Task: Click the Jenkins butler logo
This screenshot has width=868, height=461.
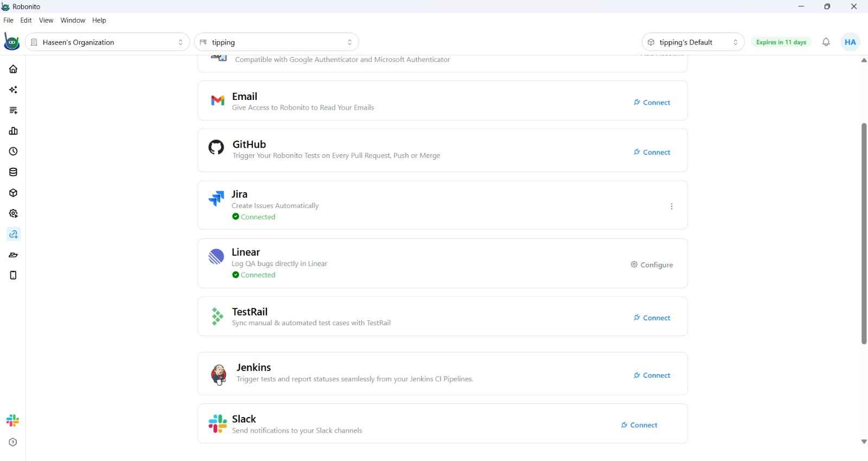Action: pos(219,375)
